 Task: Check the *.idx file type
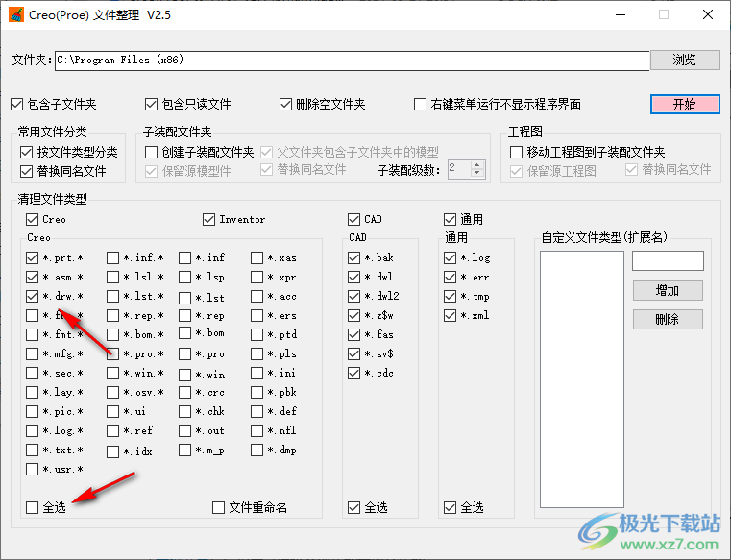tap(112, 451)
